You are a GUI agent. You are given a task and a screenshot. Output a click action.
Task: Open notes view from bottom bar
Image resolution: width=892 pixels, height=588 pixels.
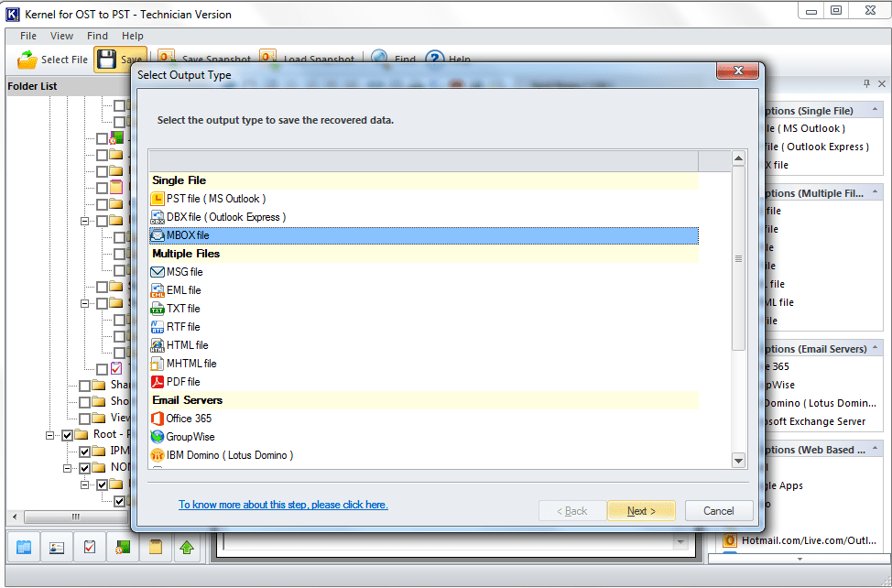(x=156, y=547)
